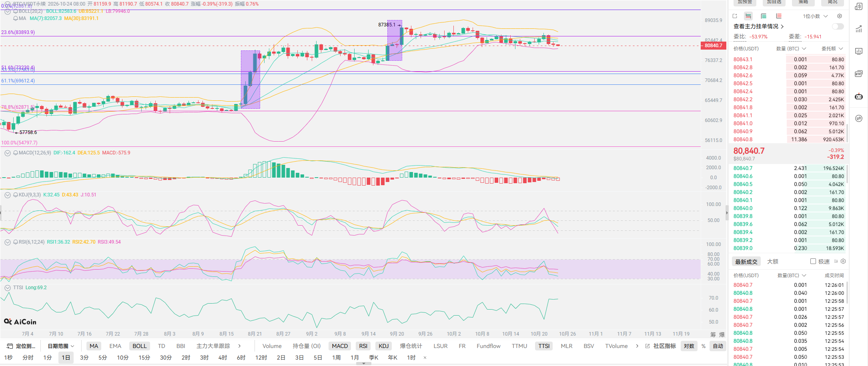Open the 日期范围 date range dropdown

click(x=61, y=346)
